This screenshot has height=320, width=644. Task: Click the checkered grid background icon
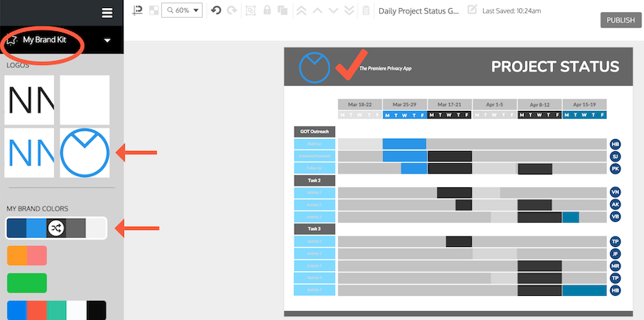pos(153,10)
